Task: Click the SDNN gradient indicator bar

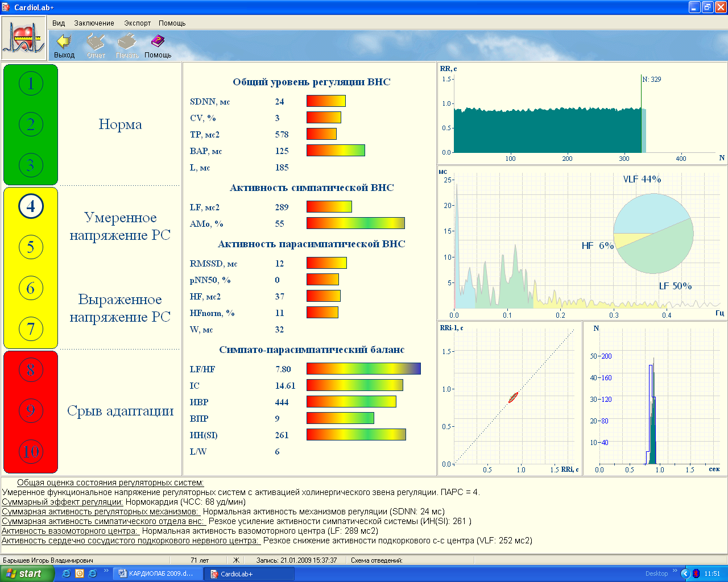Action: tap(326, 101)
